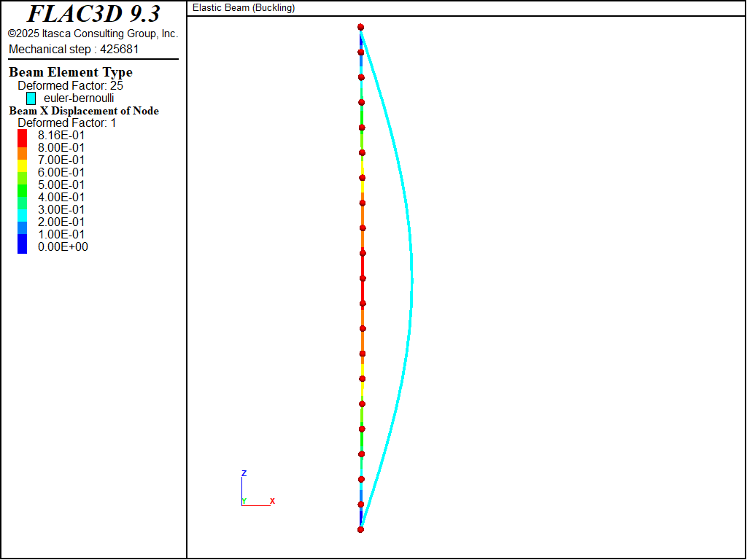Select the Beam Element Type legend heading
Screen dimensions: 747x560
pos(71,72)
